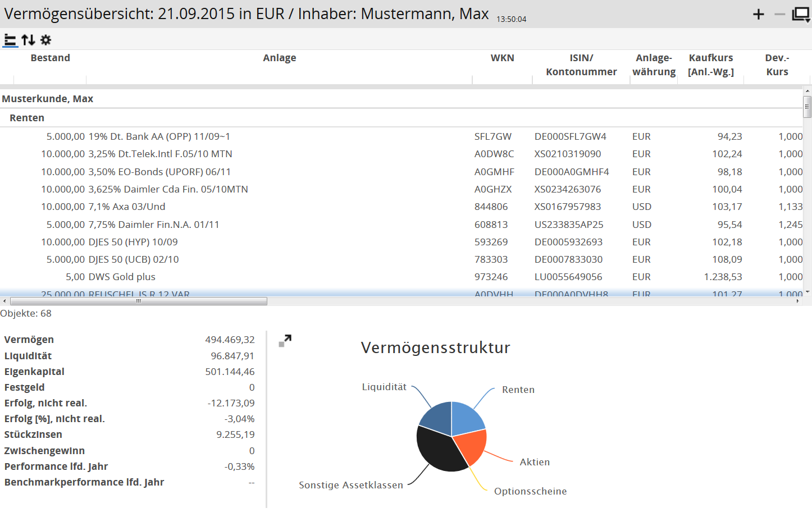Screen dimensions: 812x517
Task: Sort by the WKN column header
Action: pyautogui.click(x=502, y=58)
